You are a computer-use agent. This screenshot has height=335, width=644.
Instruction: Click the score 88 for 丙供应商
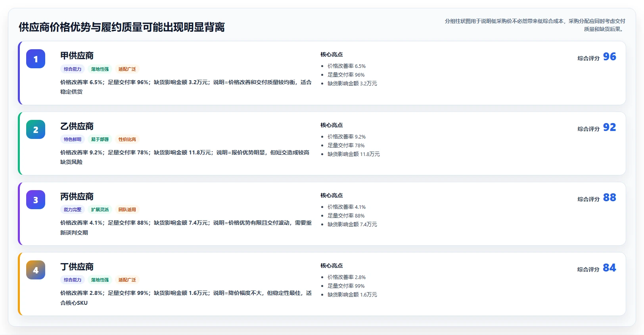[609, 198]
